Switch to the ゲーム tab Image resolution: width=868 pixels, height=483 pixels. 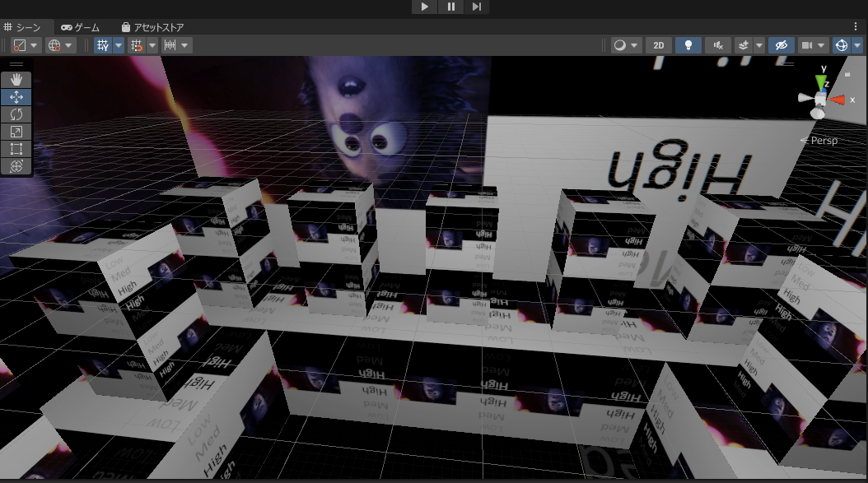(x=80, y=27)
